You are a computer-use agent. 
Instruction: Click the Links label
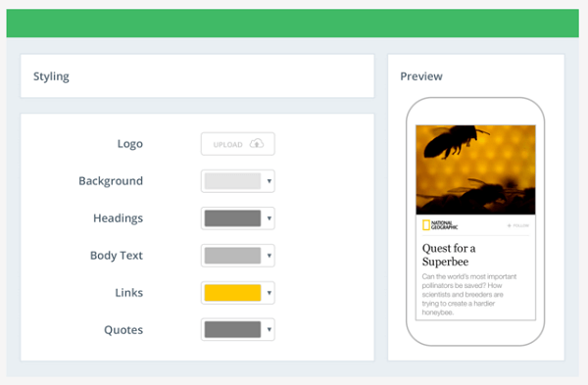[x=129, y=293]
